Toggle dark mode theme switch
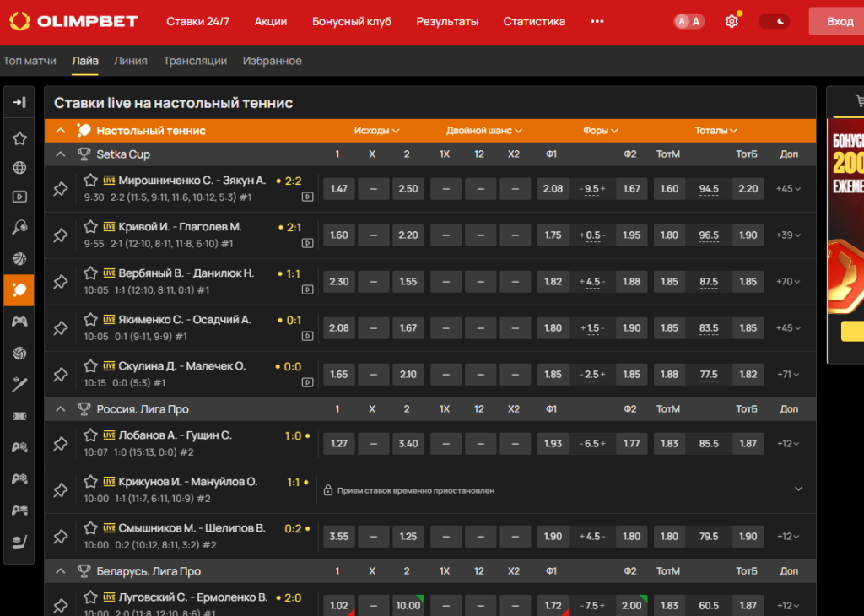The image size is (864, 616). tap(775, 21)
